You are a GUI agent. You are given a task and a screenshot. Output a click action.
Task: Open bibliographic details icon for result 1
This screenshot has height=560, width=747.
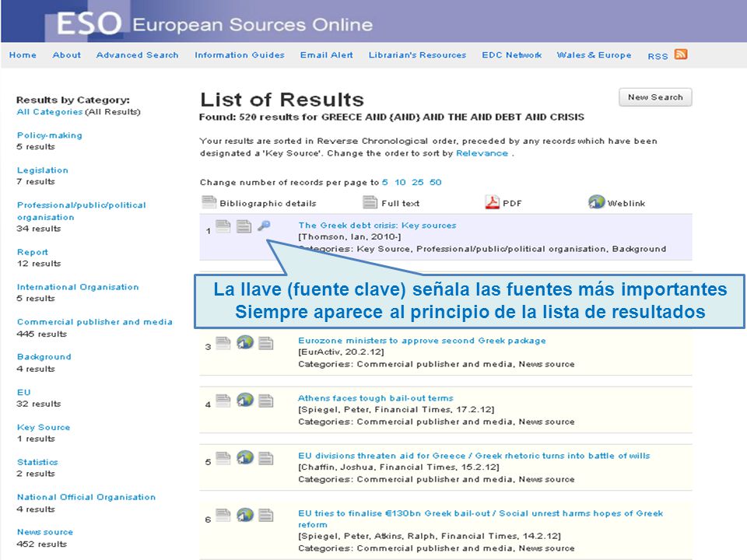[x=223, y=226]
